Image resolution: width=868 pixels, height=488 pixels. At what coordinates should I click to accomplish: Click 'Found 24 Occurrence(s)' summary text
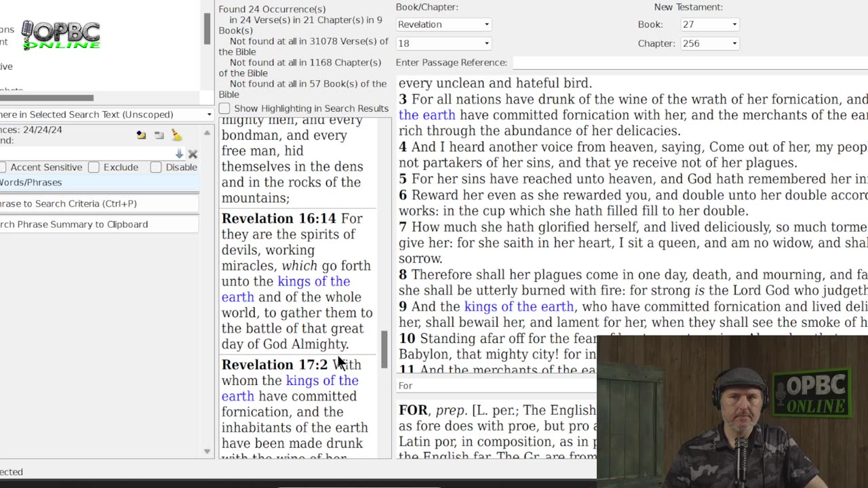(272, 9)
